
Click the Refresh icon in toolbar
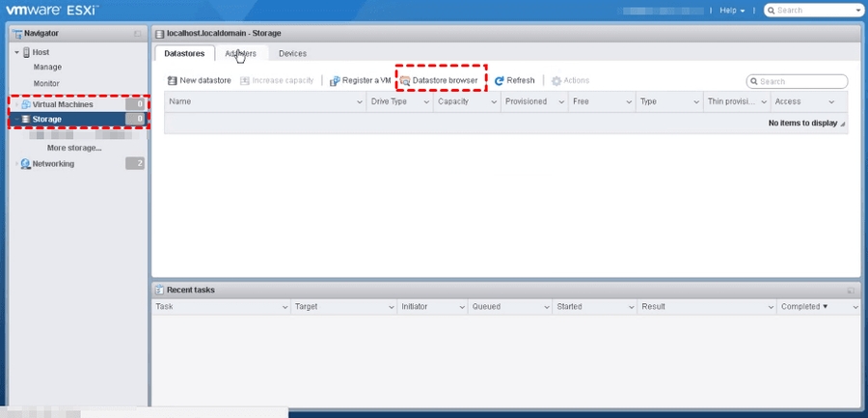click(x=500, y=81)
